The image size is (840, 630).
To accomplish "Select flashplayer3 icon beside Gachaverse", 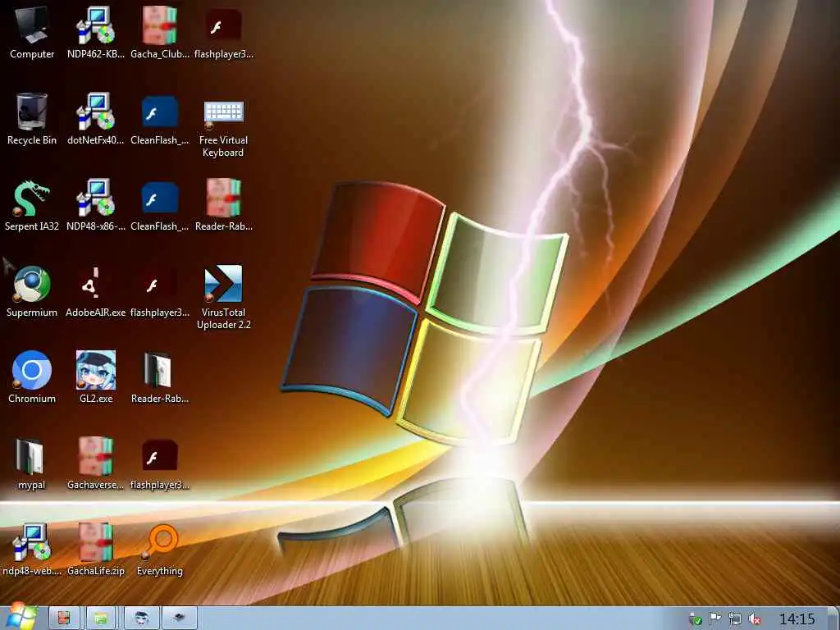I will point(160,463).
